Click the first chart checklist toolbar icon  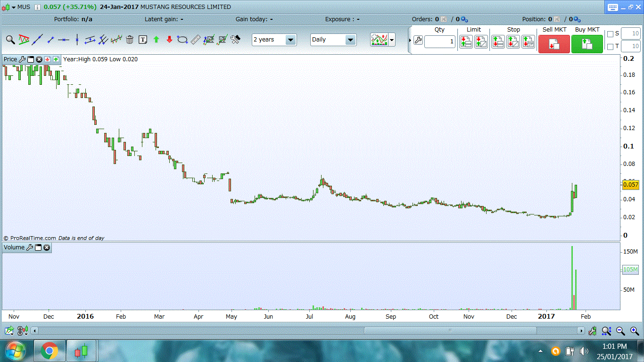point(209,40)
